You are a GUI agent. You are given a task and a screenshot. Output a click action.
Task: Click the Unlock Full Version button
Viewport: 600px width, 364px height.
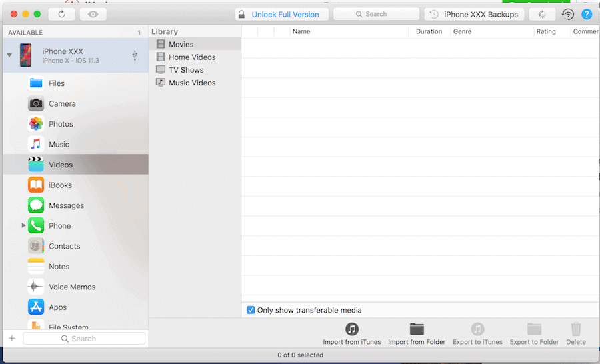tap(281, 15)
